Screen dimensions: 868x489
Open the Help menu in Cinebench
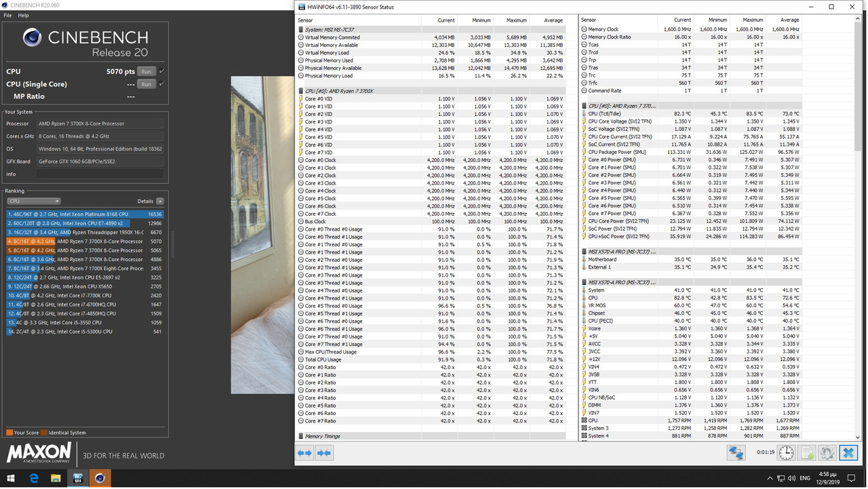tap(23, 15)
